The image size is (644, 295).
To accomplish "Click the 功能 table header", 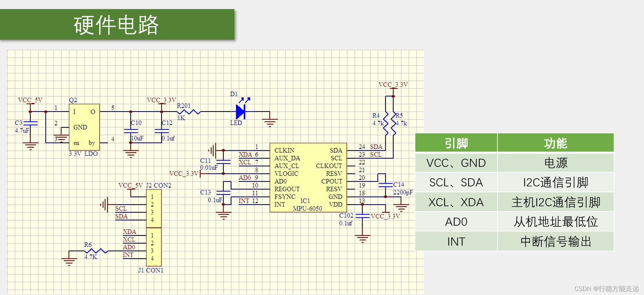I will 556,143.
